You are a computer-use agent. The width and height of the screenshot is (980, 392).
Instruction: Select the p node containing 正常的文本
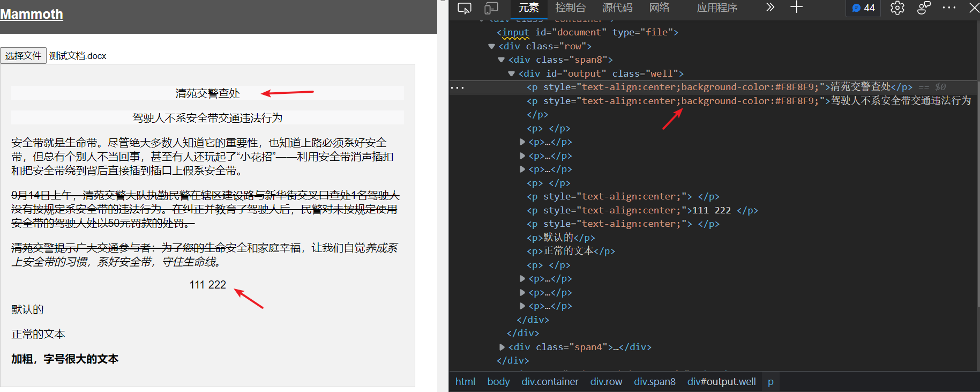(571, 252)
